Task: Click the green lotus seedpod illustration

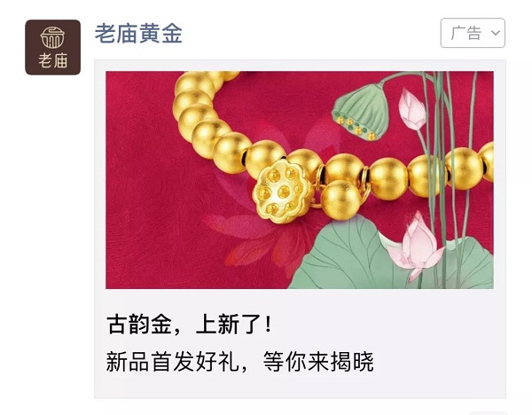Action: (360, 112)
